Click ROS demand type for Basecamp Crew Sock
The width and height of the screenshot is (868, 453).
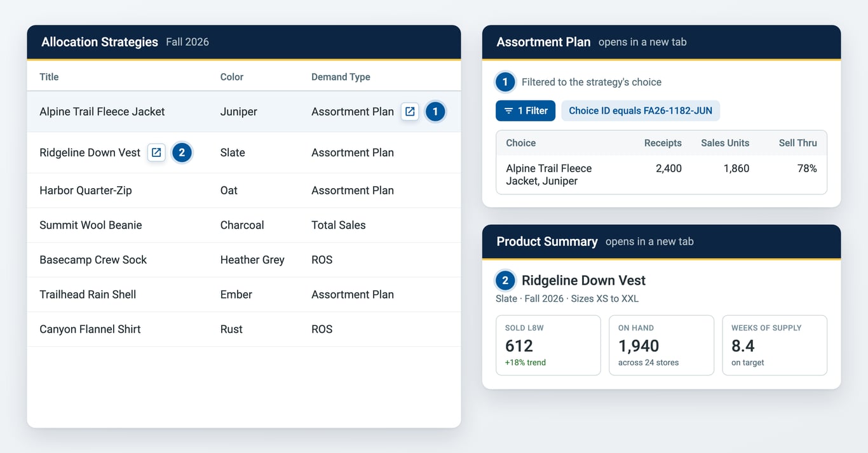(322, 260)
